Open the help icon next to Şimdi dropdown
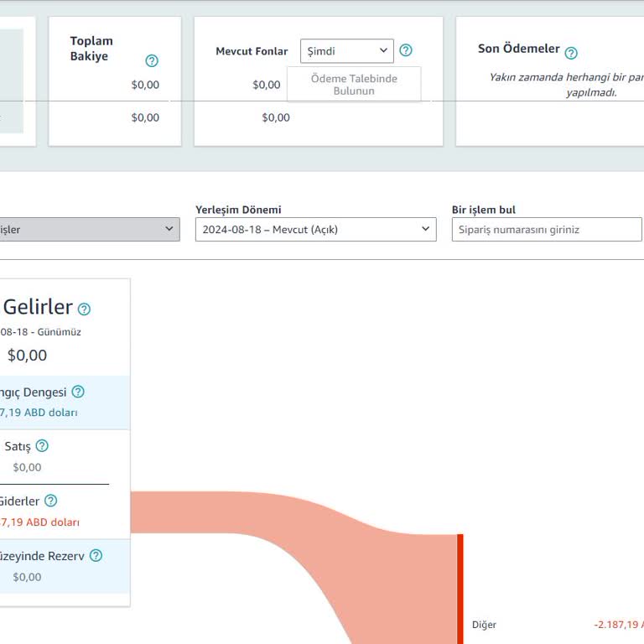Image resolution: width=644 pixels, height=644 pixels. pyautogui.click(x=406, y=50)
